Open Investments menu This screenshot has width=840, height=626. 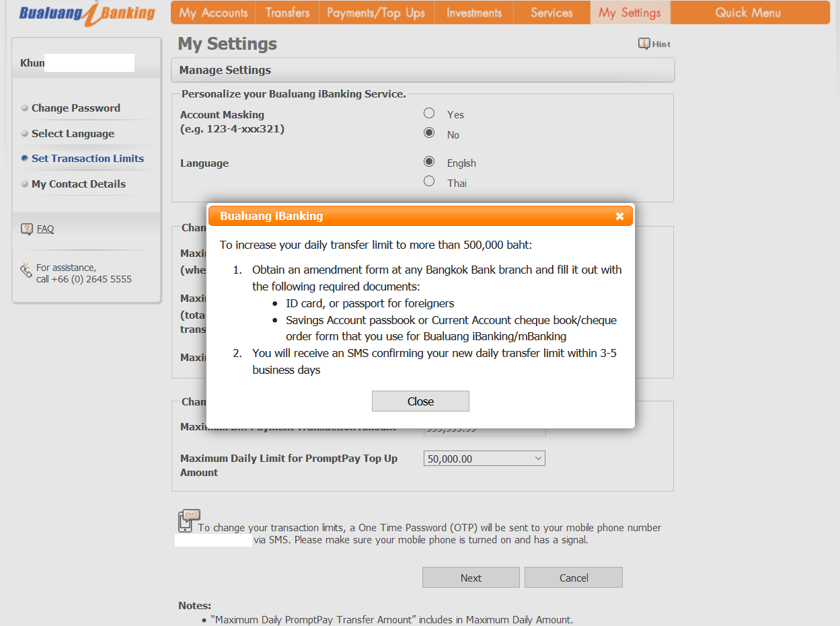[x=473, y=13]
